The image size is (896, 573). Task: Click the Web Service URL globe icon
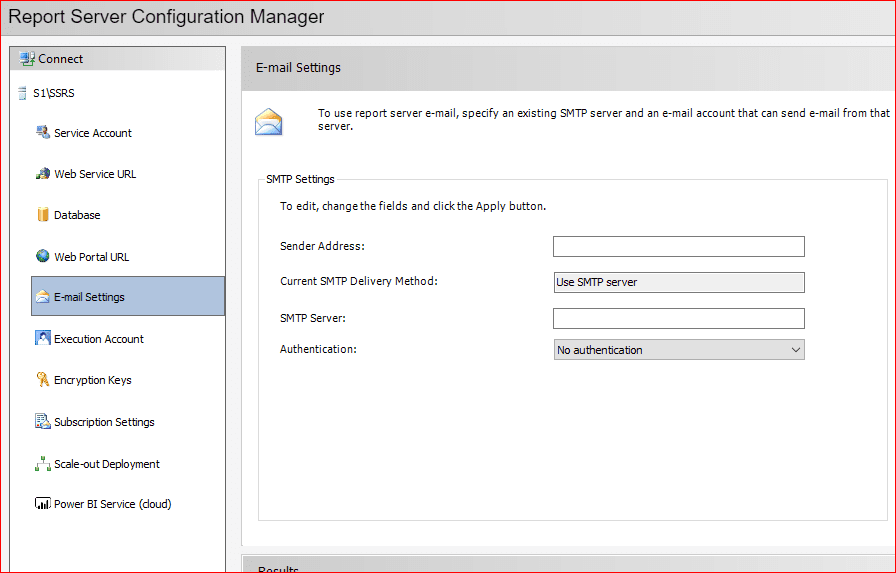pos(43,174)
